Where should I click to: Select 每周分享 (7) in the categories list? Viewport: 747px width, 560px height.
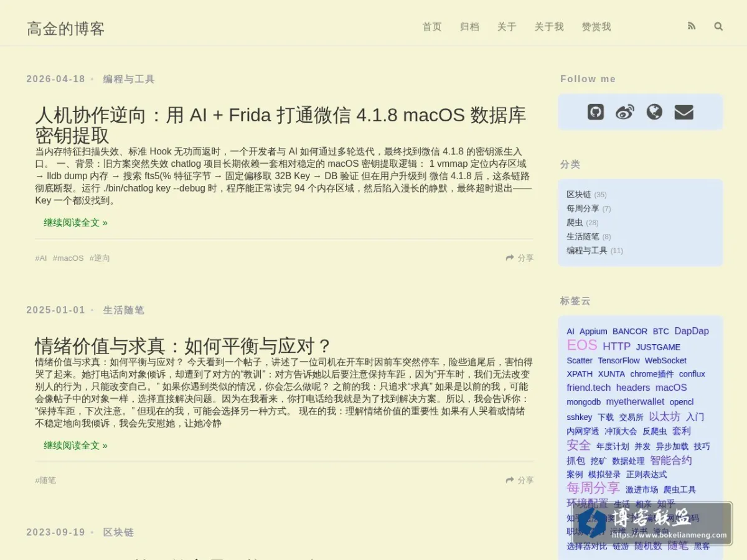[583, 208]
